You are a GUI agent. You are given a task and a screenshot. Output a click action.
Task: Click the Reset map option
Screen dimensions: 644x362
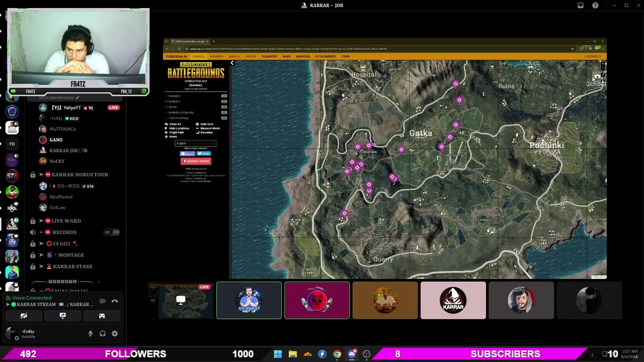(x=172, y=136)
